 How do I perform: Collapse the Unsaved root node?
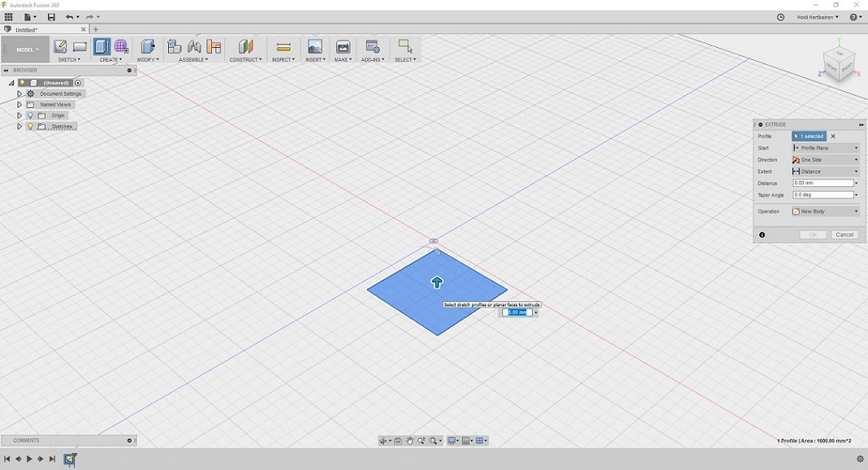pyautogui.click(x=11, y=83)
